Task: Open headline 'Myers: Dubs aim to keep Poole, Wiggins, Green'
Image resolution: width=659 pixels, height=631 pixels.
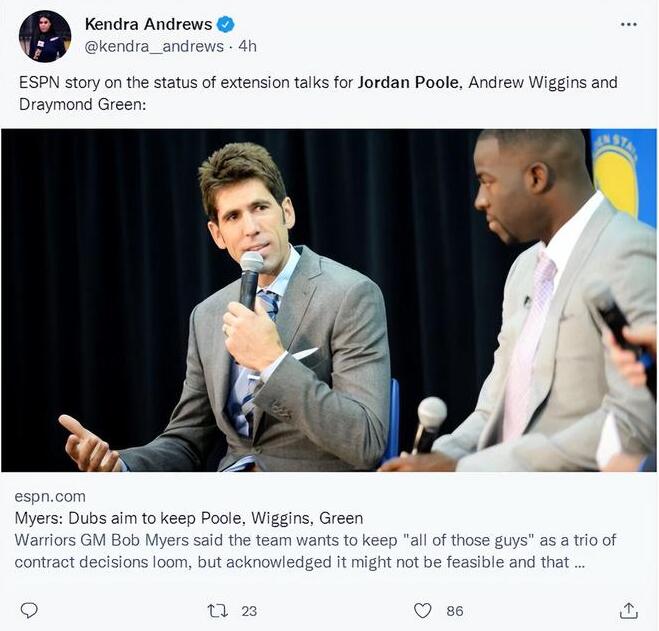Action: [x=189, y=518]
